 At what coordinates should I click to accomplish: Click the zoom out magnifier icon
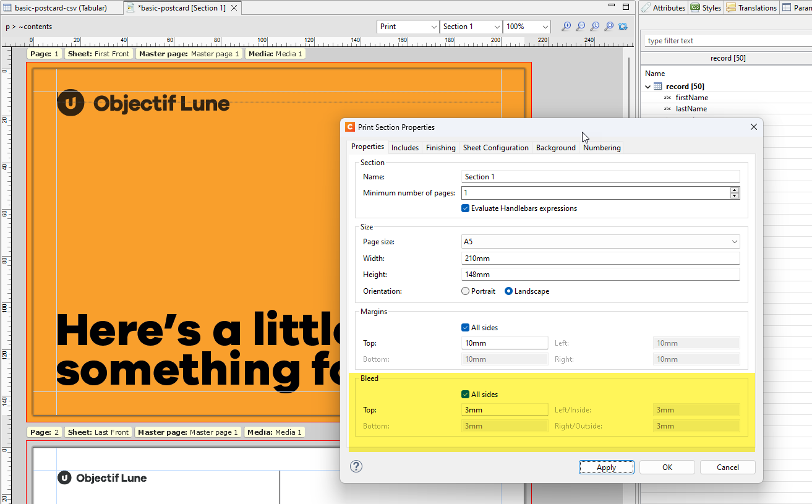[x=580, y=27]
